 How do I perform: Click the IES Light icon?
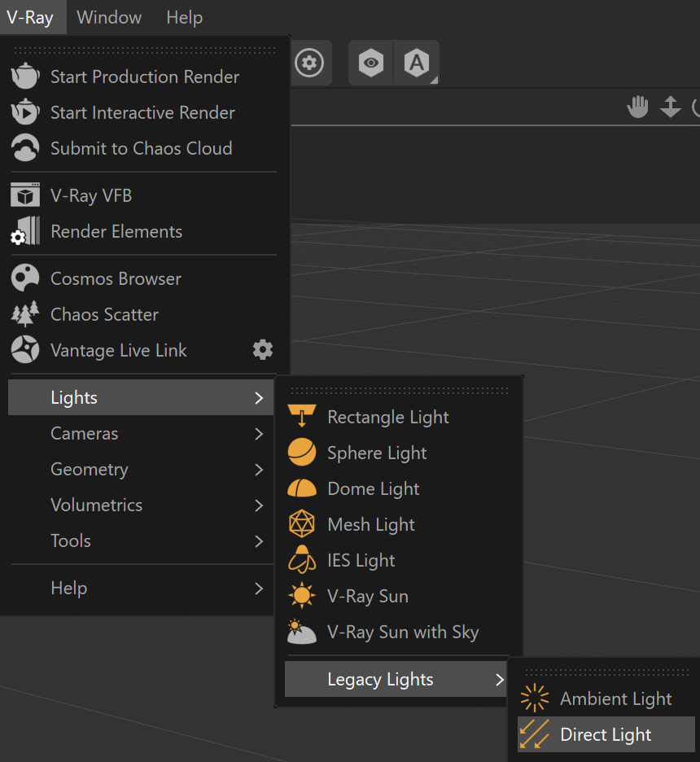click(x=302, y=560)
